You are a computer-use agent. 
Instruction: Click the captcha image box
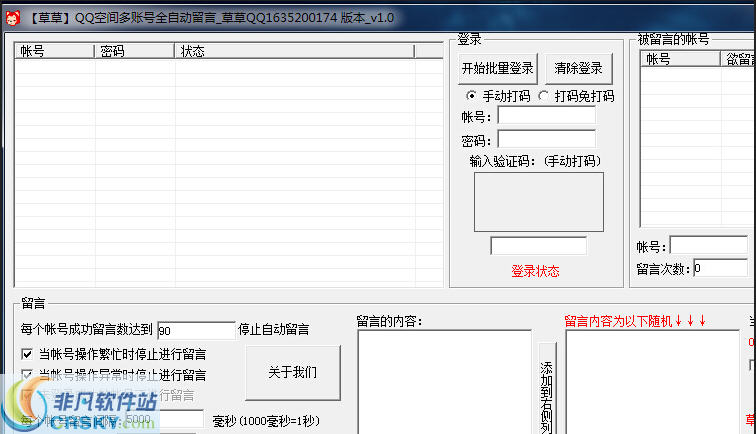(x=539, y=202)
